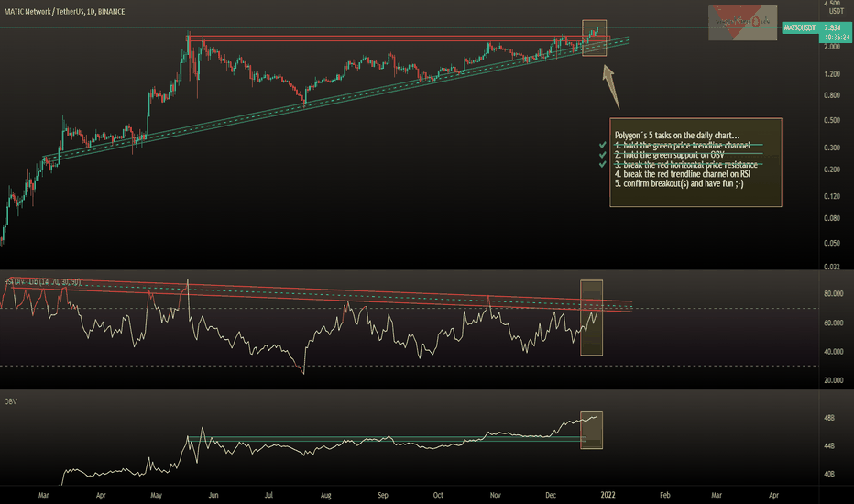This screenshot has width=854, height=504.
Task: Click the Dec label on time axis
Action: point(551,495)
